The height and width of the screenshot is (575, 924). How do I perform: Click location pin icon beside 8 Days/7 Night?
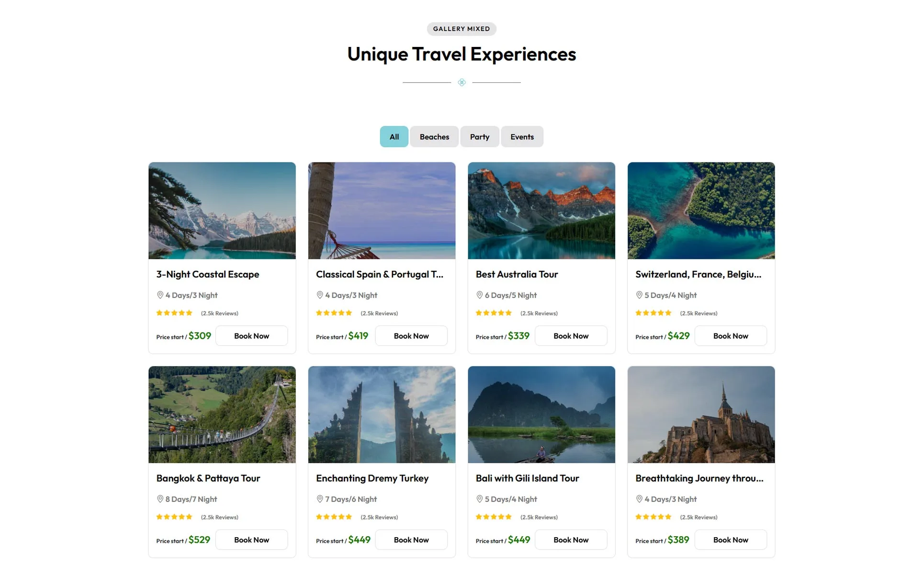(160, 499)
